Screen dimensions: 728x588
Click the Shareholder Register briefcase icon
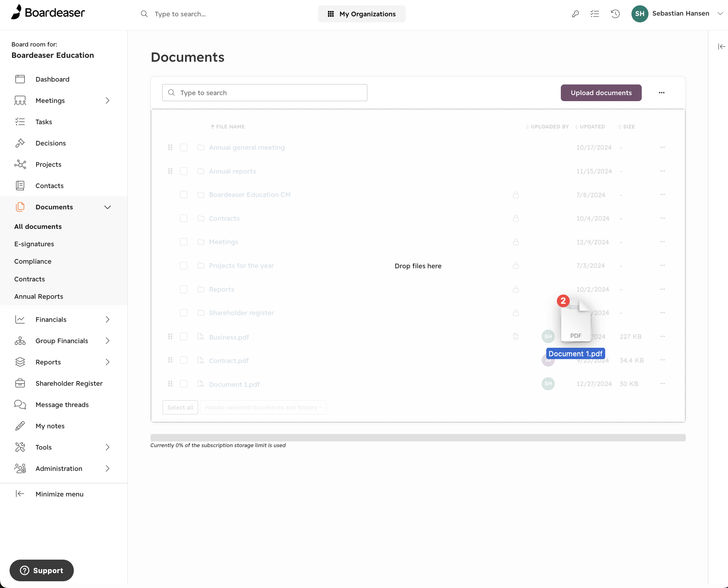20,383
